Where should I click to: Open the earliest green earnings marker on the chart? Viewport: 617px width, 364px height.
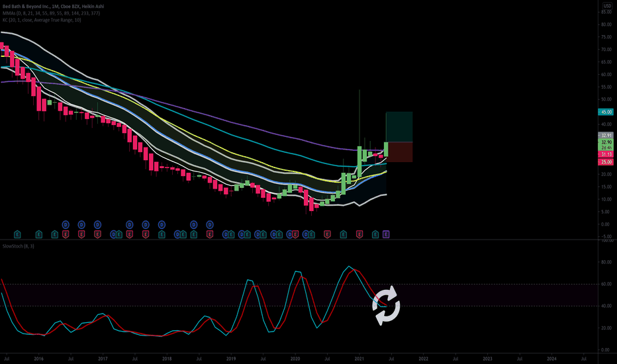pyautogui.click(x=17, y=234)
